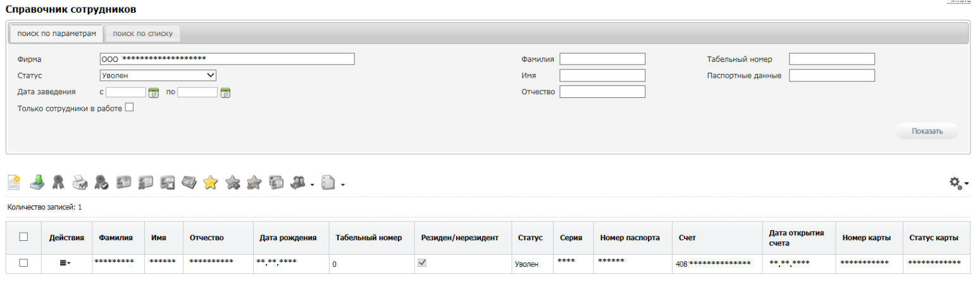Open the row actions menu icon
The height and width of the screenshot is (282, 980).
pos(65,263)
